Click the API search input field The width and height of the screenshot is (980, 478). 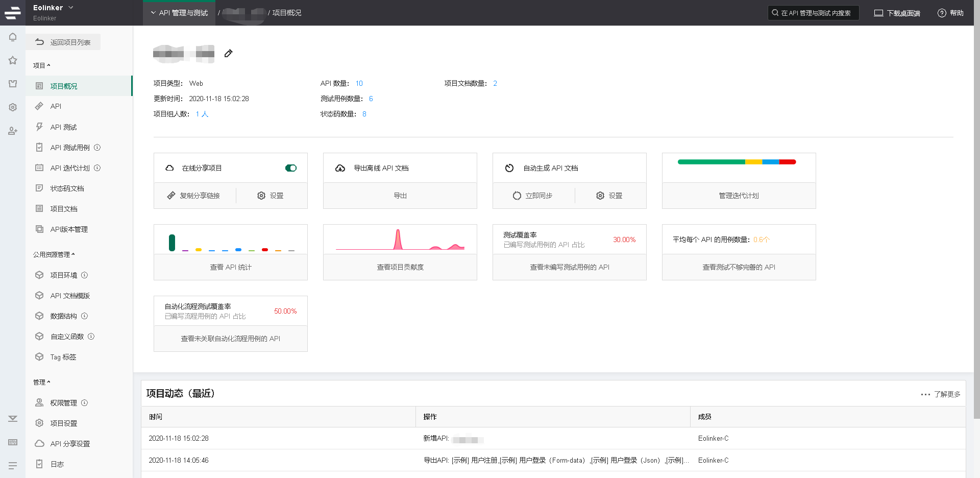click(x=815, y=13)
